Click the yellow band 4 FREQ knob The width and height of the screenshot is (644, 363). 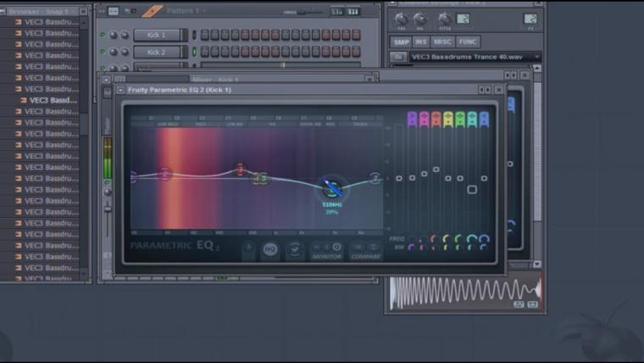click(x=447, y=238)
